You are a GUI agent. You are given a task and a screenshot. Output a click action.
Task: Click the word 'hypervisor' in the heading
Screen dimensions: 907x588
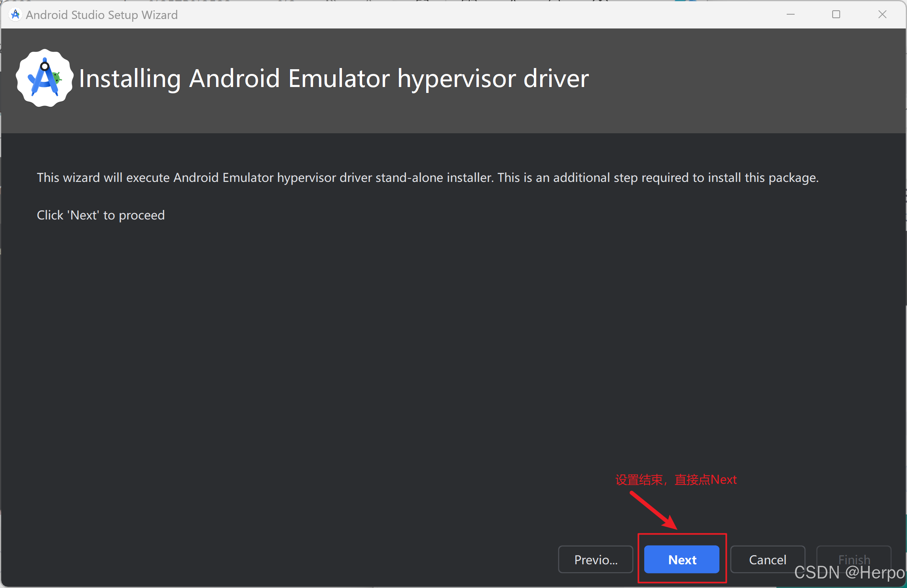pyautogui.click(x=457, y=78)
